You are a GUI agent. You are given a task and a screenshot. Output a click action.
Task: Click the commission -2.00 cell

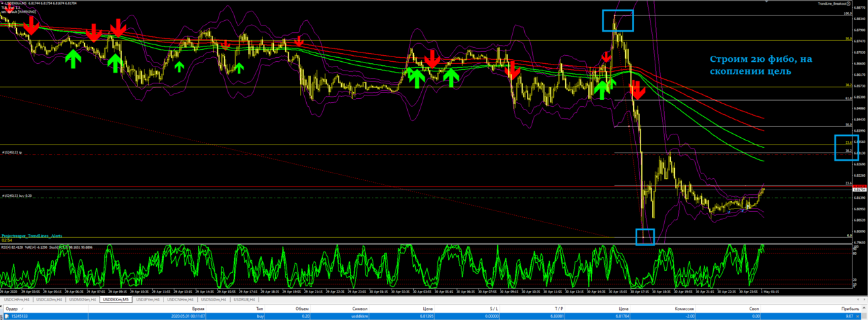click(x=690, y=316)
